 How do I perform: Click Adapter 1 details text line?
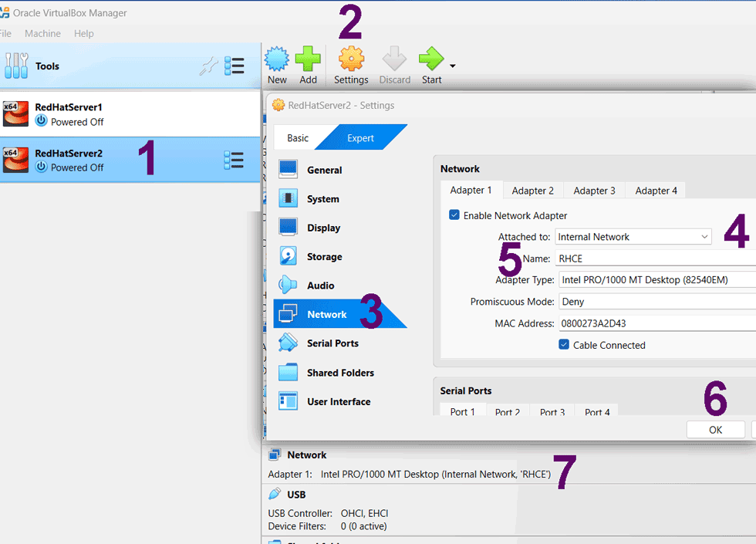(x=410, y=474)
